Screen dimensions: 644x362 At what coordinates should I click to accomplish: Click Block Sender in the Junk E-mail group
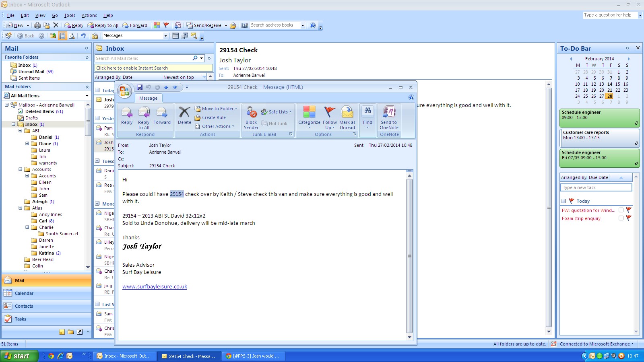coord(251,118)
